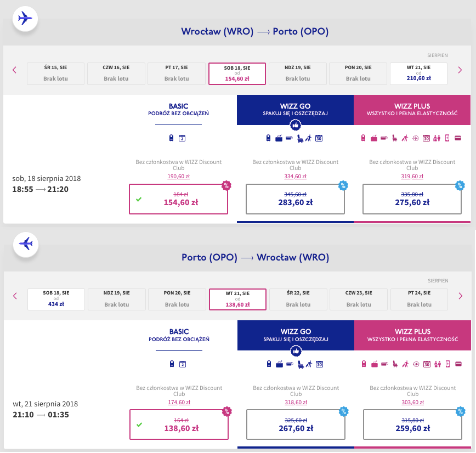
Task: Click pink discount badge on 154,60 zł fare
Action: pos(226,185)
